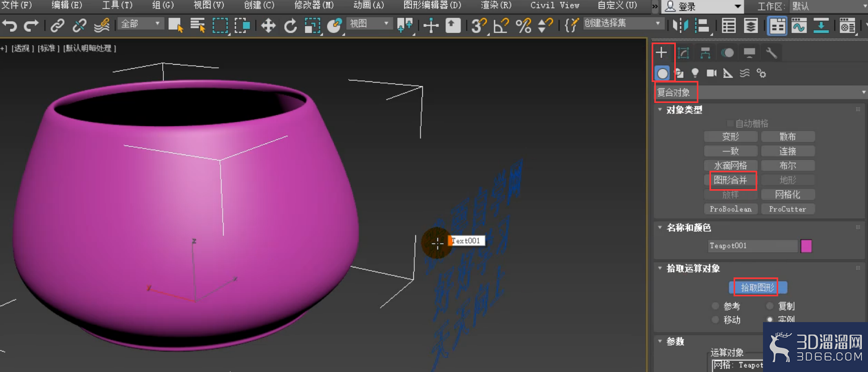
Task: Toggle the Spinner Snap icon
Action: 546,25
